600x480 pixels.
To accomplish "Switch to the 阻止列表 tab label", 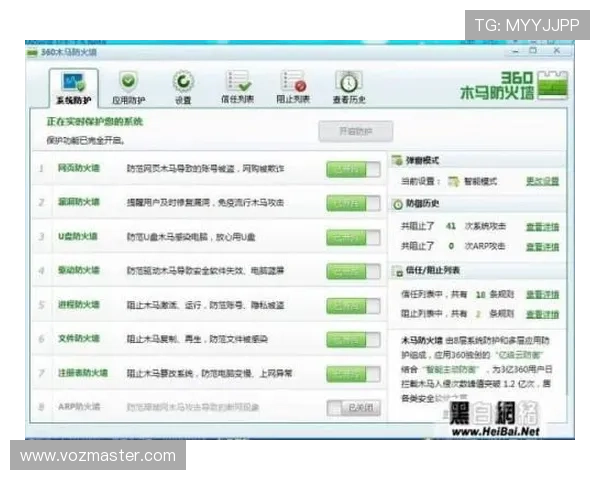I will click(293, 100).
